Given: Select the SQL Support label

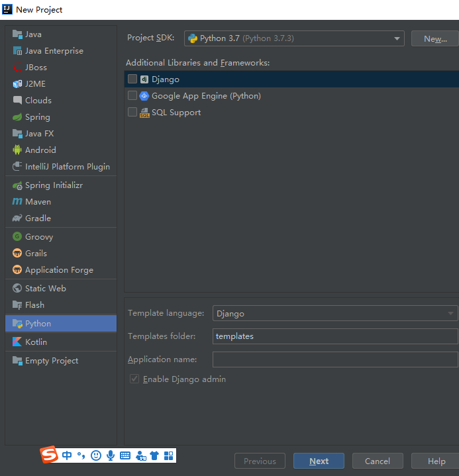Looking at the screenshot, I should (x=176, y=113).
